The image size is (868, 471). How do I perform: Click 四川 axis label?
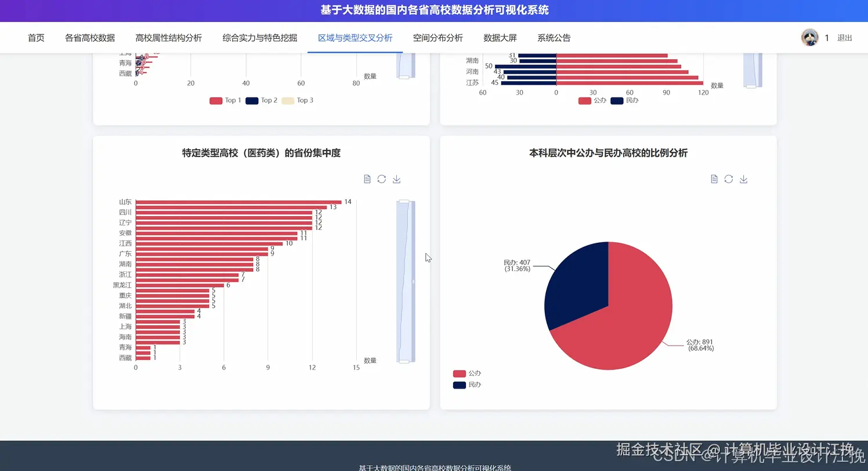(125, 213)
